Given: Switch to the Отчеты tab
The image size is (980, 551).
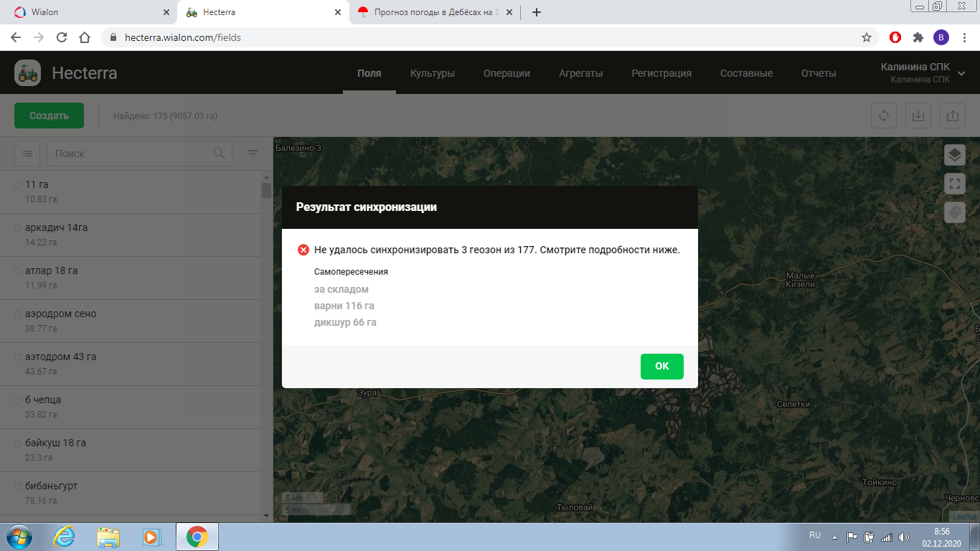Looking at the screenshot, I should coord(819,73).
